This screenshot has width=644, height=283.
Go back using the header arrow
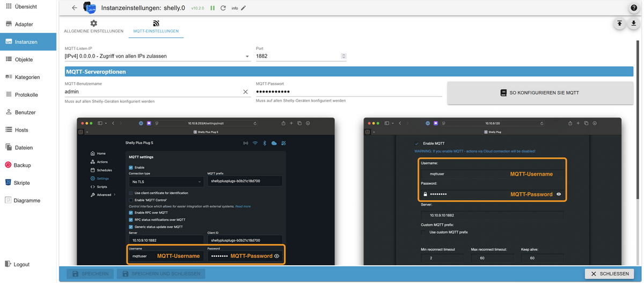[75, 8]
